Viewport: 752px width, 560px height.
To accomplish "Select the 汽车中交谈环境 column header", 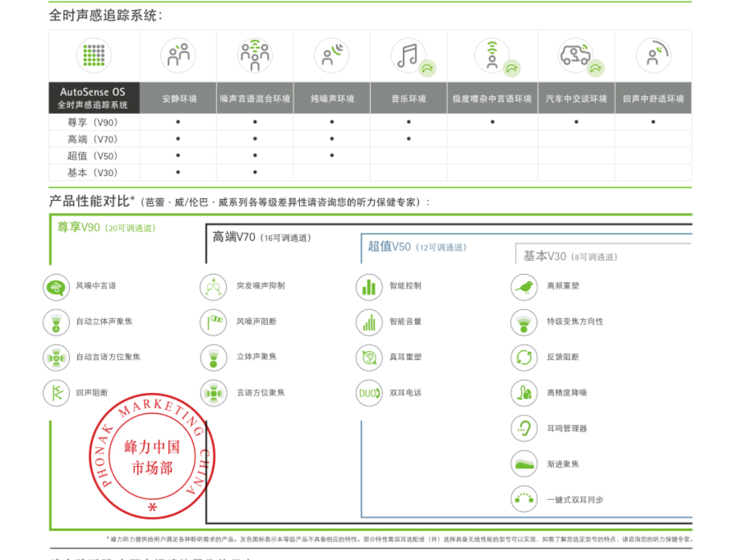I will (x=577, y=98).
